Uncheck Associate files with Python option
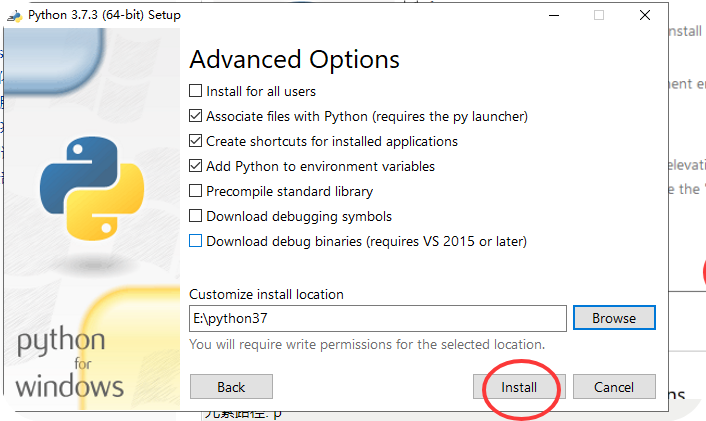 tap(195, 116)
